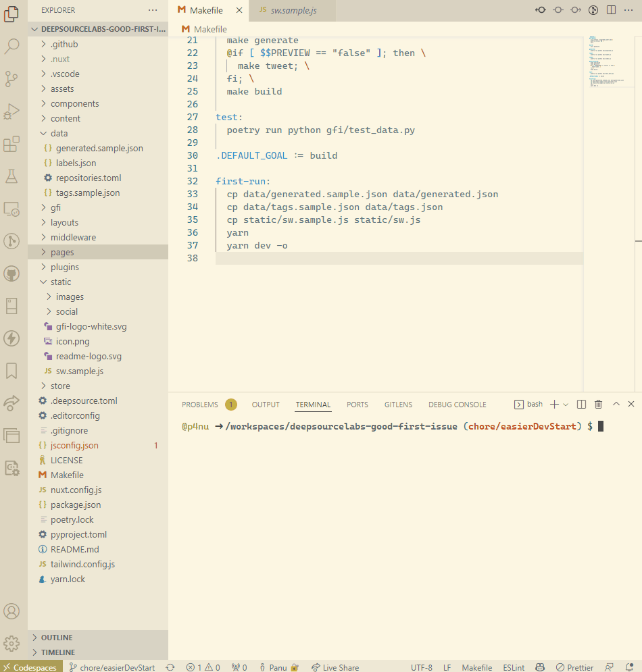Click new terminal plus button

click(x=555, y=404)
